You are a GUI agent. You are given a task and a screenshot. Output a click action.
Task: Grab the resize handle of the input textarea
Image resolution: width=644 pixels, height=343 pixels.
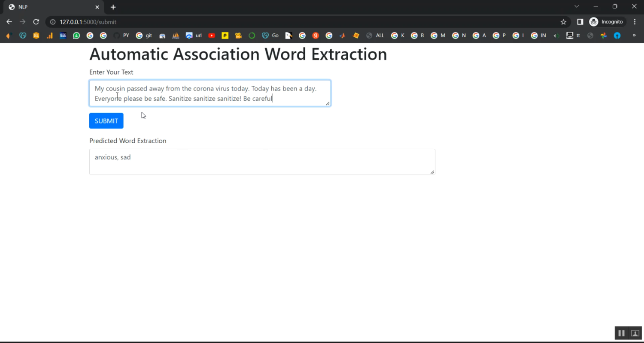[328, 103]
